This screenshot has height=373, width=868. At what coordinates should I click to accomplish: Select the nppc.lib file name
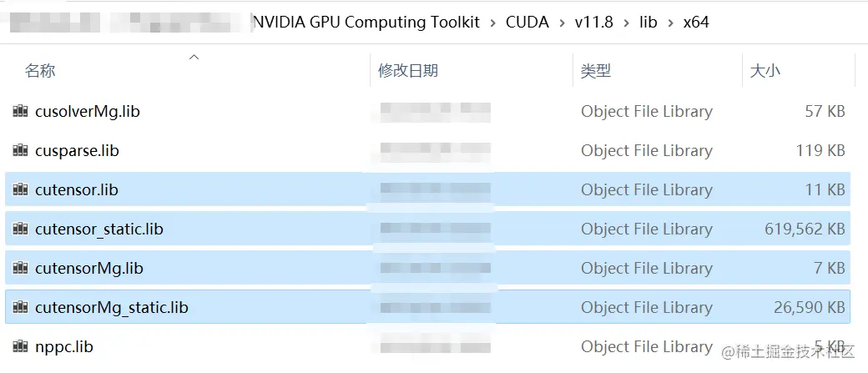point(64,346)
